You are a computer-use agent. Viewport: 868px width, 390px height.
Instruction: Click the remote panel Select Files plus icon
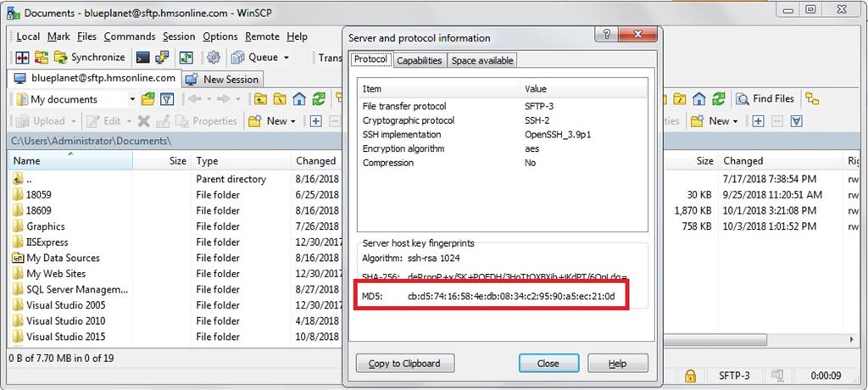click(x=759, y=120)
